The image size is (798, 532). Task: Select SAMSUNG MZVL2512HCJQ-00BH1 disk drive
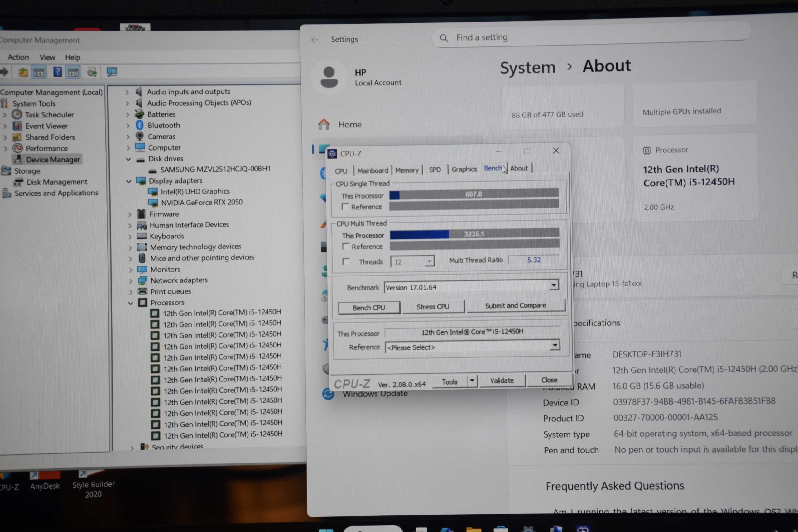pyautogui.click(x=215, y=169)
